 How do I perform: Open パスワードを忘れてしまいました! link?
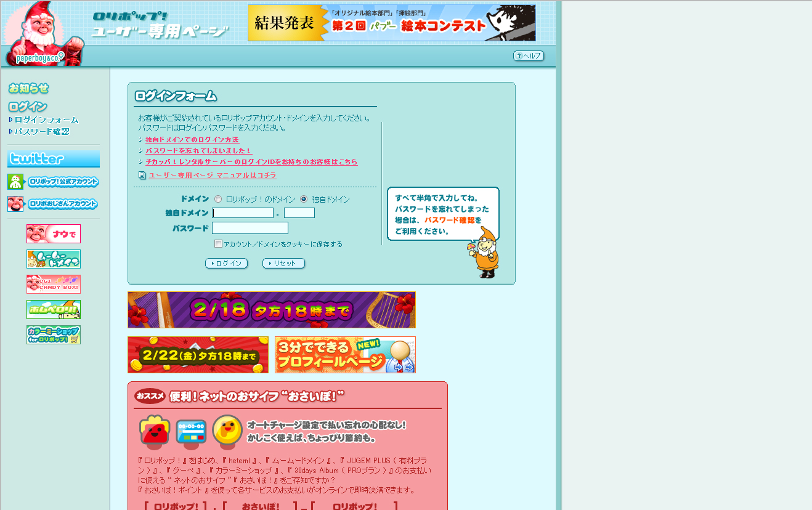click(x=199, y=151)
